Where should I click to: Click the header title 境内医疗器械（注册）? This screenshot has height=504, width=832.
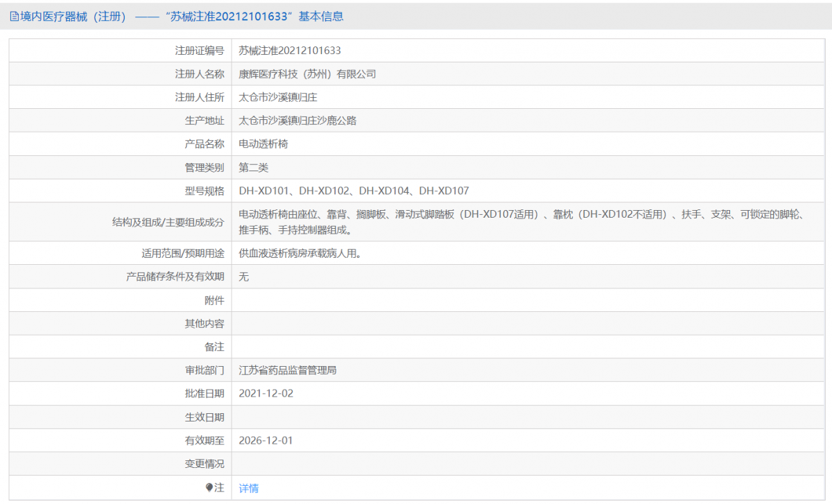coord(73,17)
